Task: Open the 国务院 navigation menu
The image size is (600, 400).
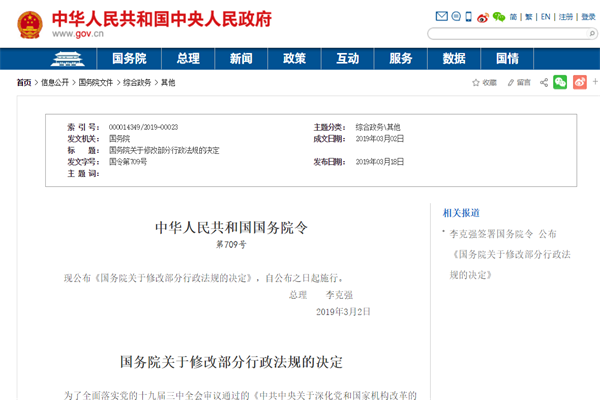Action: coord(130,58)
